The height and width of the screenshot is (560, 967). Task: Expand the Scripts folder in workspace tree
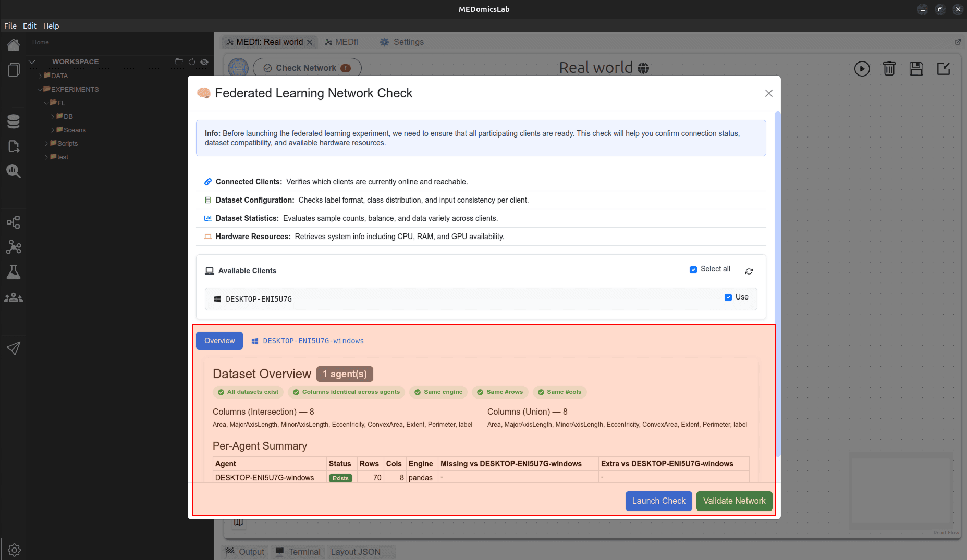click(47, 143)
